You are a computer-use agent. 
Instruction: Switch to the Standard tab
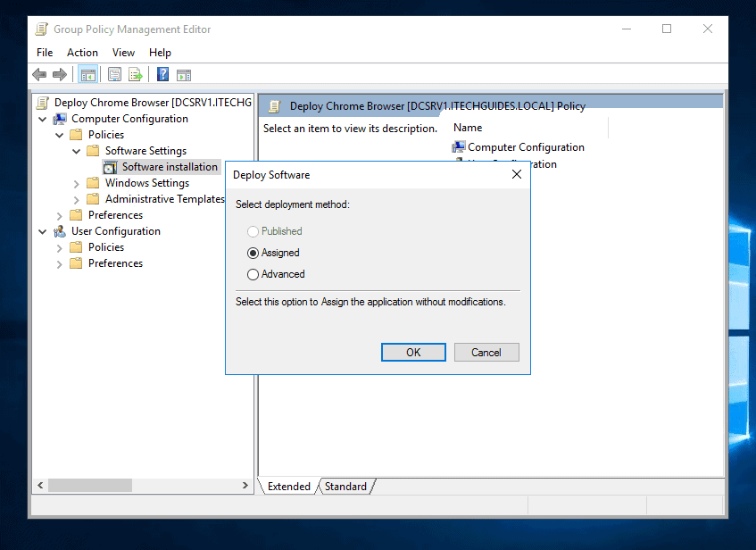(345, 487)
